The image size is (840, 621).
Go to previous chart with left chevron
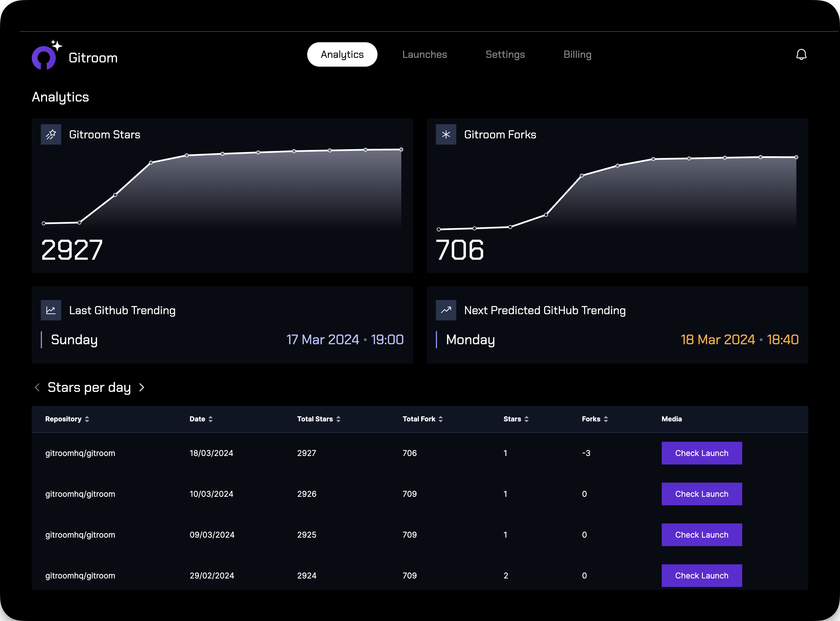37,387
